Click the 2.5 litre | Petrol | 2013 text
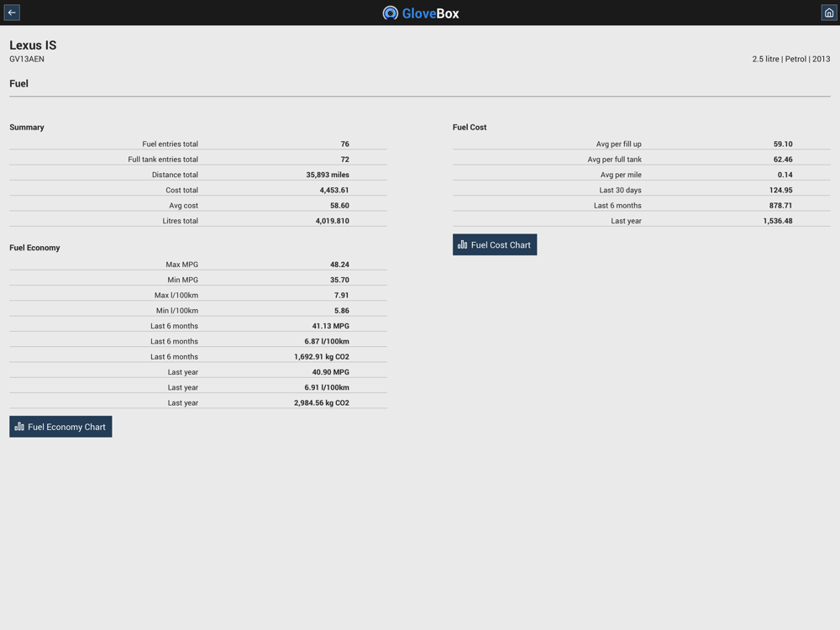The width and height of the screenshot is (840, 630). pyautogui.click(x=790, y=59)
